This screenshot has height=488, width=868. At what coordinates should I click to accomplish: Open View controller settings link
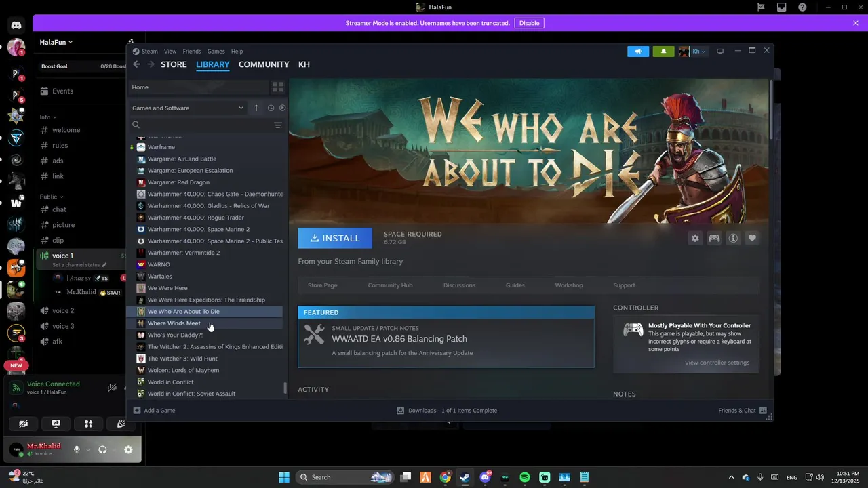717,363
